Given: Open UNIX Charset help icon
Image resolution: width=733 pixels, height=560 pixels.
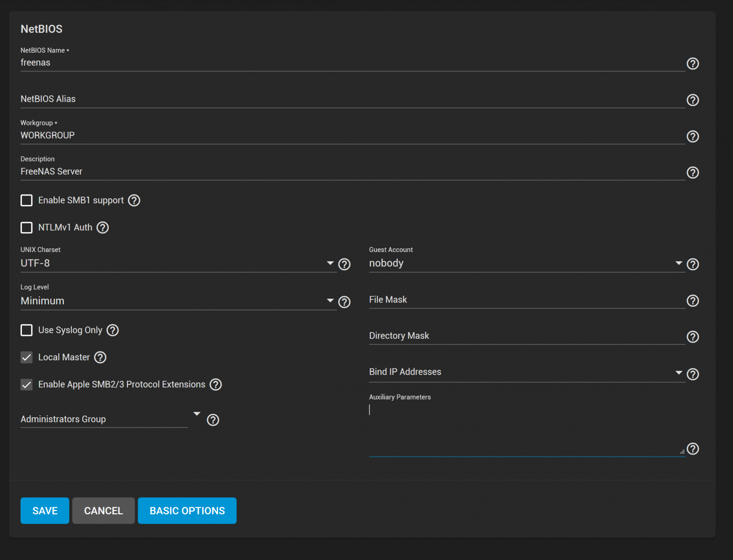Looking at the screenshot, I should (x=345, y=264).
